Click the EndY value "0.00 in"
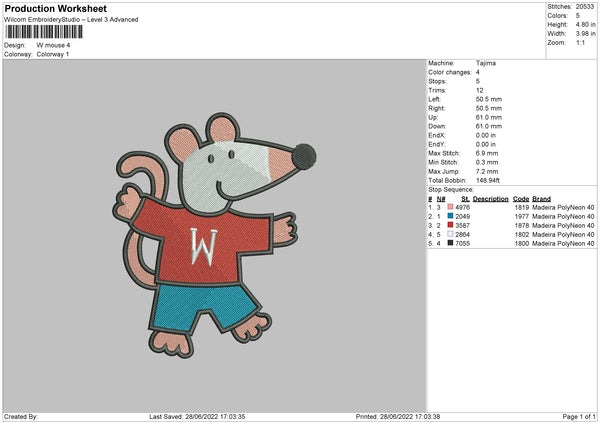600x424 pixels. click(x=486, y=145)
